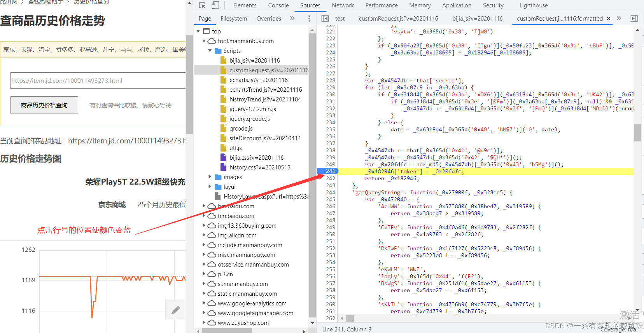Open the bijia.css?v=20201116 stylesheet

pos(256,157)
